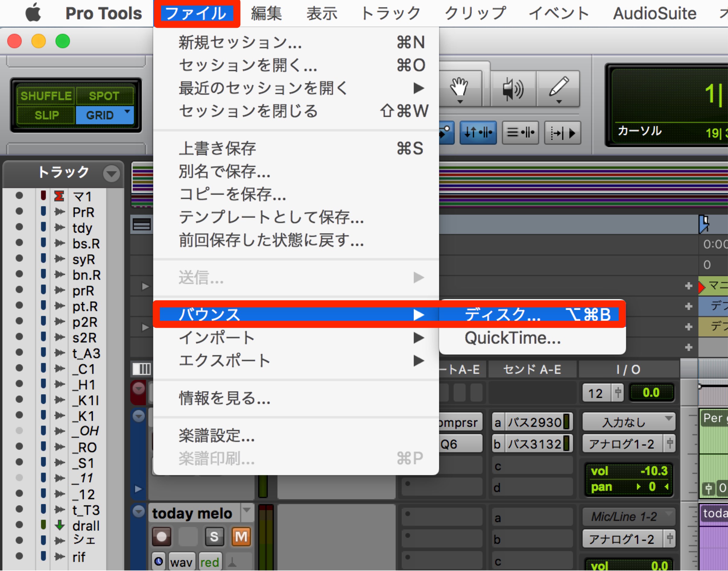Enable GRID edit mode
728x571 pixels.
(x=104, y=115)
